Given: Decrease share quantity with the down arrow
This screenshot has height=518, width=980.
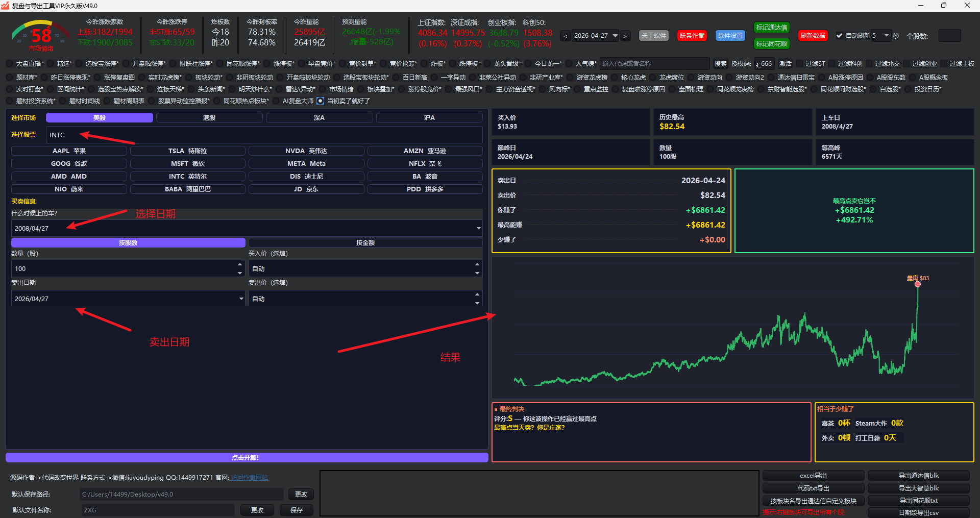Looking at the screenshot, I should pyautogui.click(x=240, y=273).
